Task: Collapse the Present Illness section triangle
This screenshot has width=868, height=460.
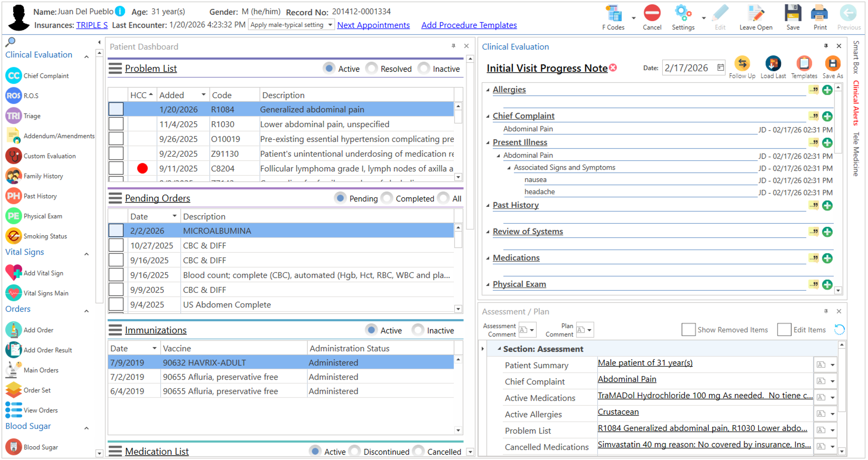Action: (488, 143)
